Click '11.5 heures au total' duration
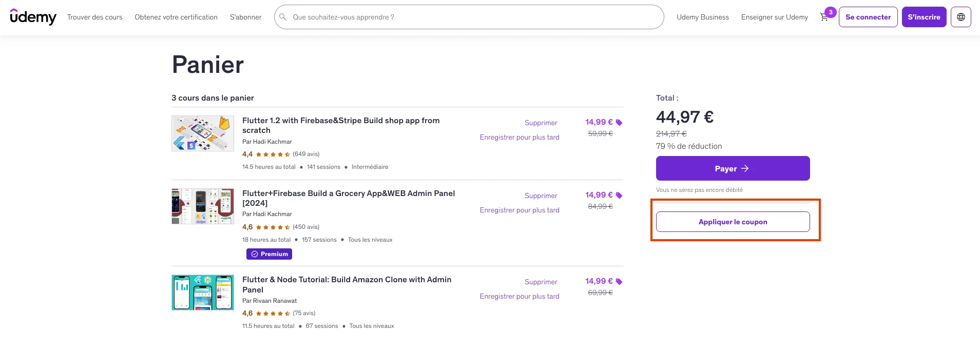 tap(268, 326)
